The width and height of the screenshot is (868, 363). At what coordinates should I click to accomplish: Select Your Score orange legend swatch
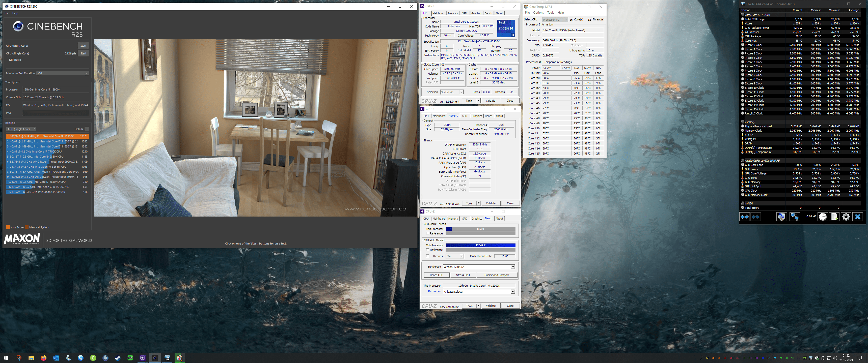point(8,227)
